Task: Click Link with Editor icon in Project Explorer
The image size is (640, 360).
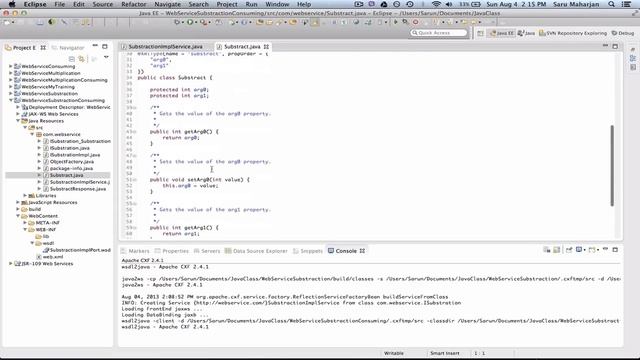Action: pyautogui.click(x=82, y=59)
